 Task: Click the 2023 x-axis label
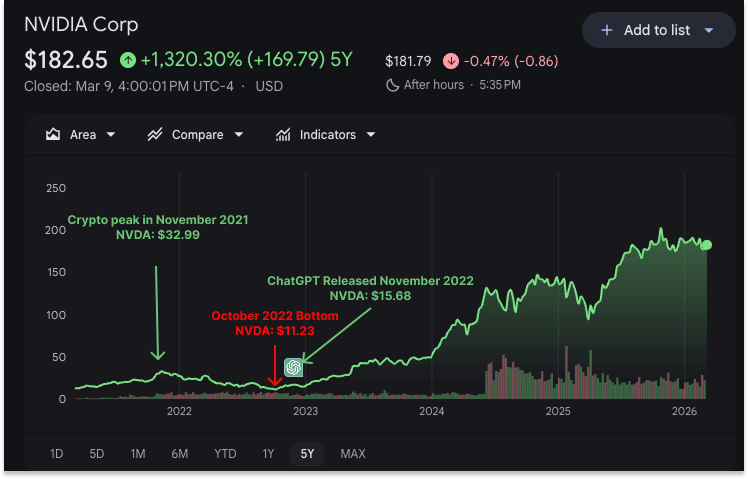305,411
